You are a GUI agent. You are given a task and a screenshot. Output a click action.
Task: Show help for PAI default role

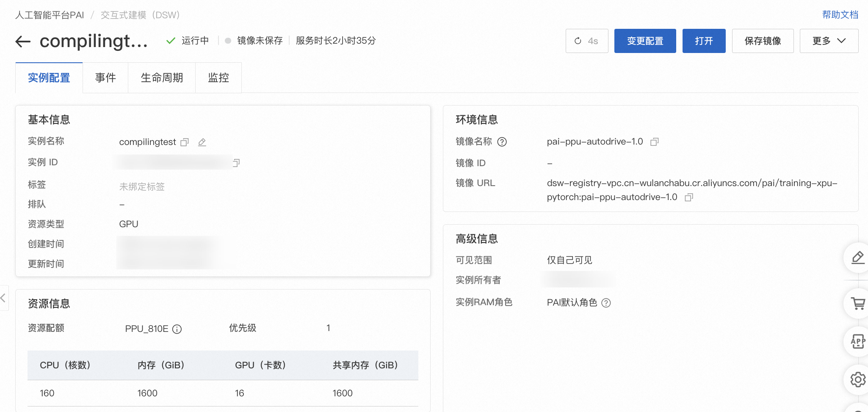pyautogui.click(x=606, y=303)
